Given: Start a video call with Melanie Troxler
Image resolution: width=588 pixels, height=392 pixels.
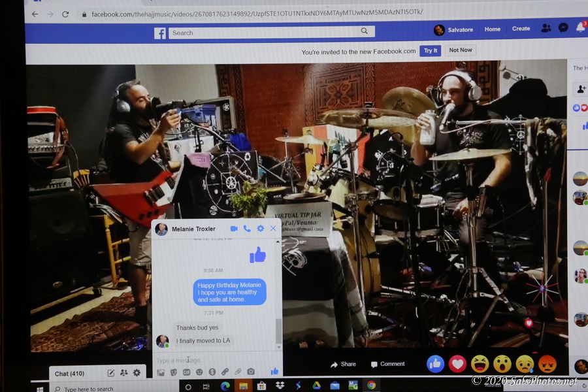Looking at the screenshot, I should tap(234, 229).
